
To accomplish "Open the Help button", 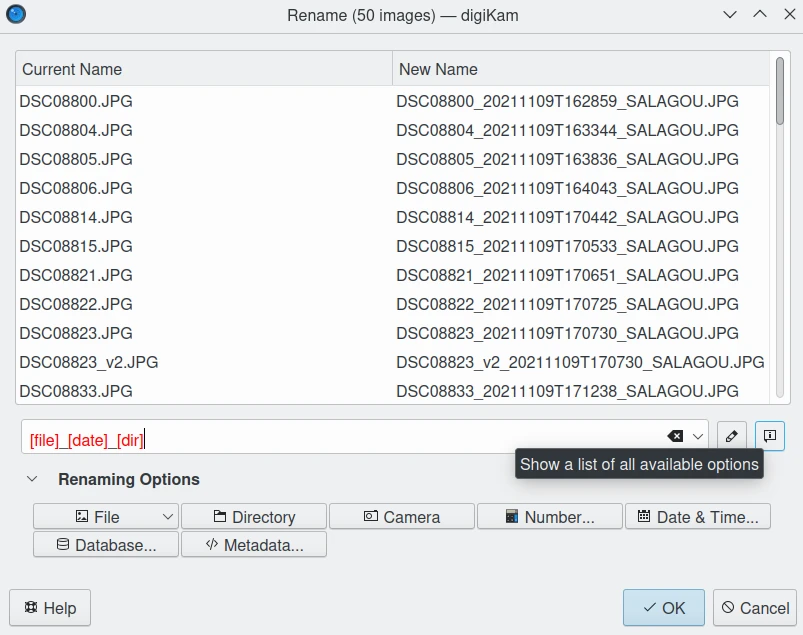I will (50, 608).
